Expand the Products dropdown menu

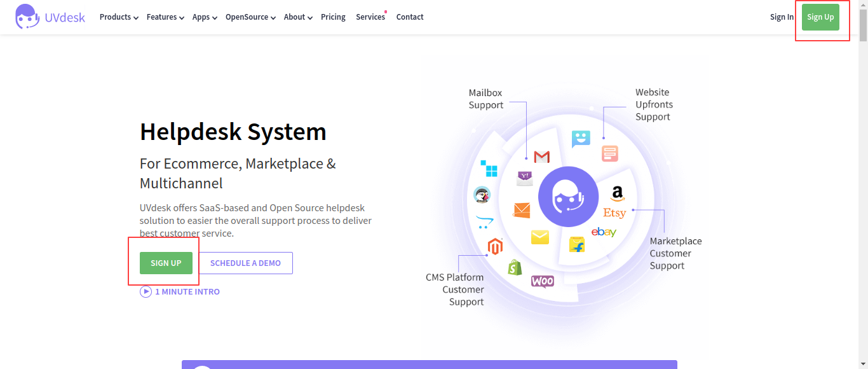click(x=119, y=17)
